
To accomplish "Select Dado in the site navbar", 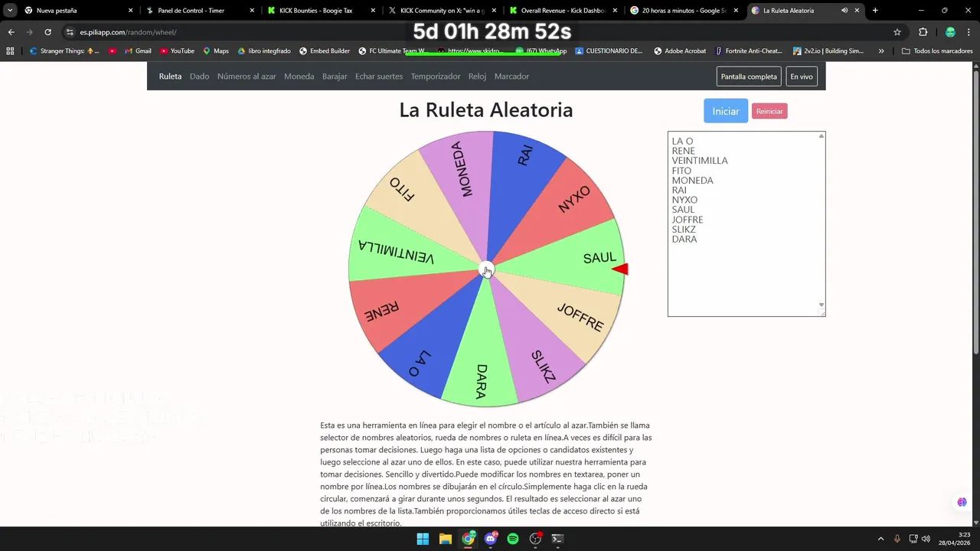I will (199, 77).
